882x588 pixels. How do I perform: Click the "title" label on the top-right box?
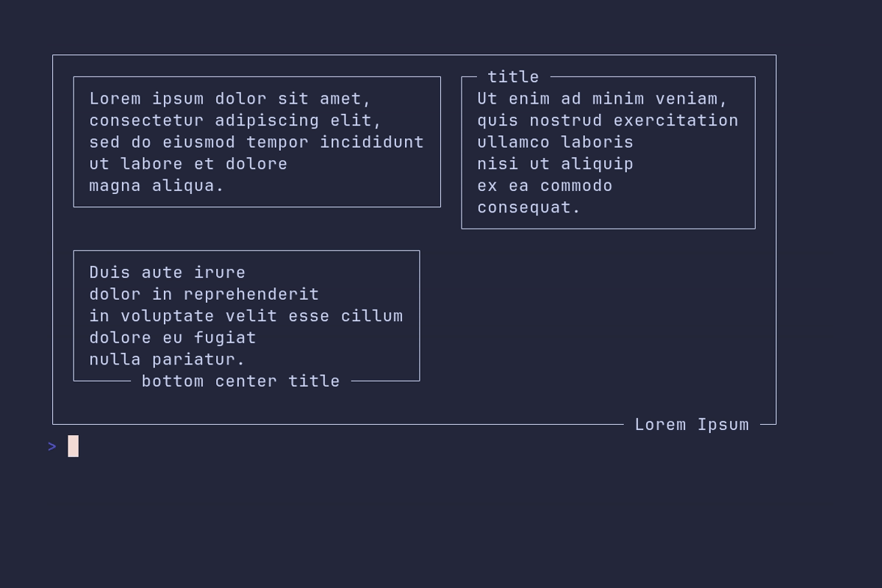(x=513, y=76)
